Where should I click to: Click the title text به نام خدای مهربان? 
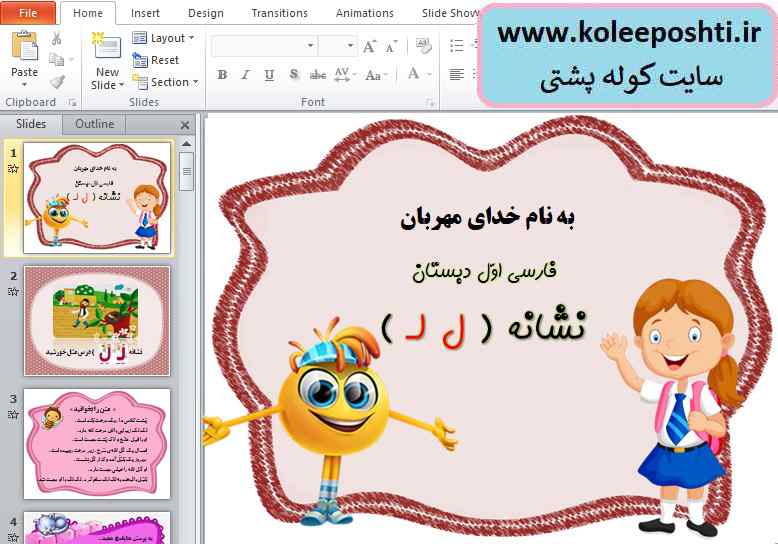pos(487,218)
